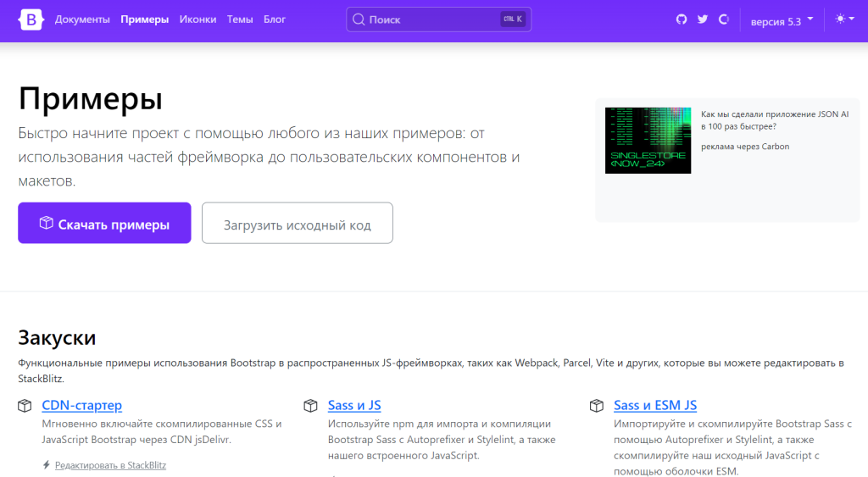The height and width of the screenshot is (477, 868).
Task: Toggle the color theme sun dropdown
Action: (845, 19)
